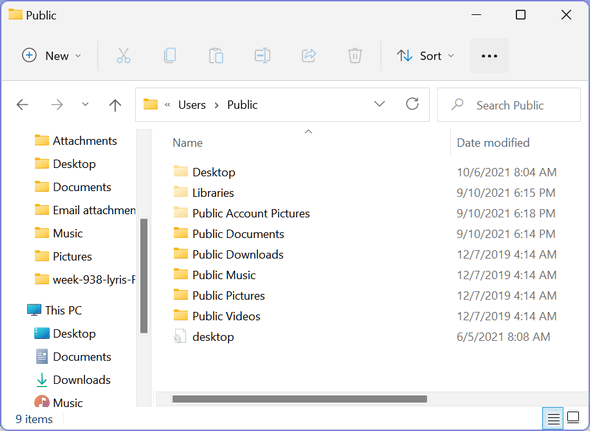Open recent locations chevron menu

(x=85, y=105)
